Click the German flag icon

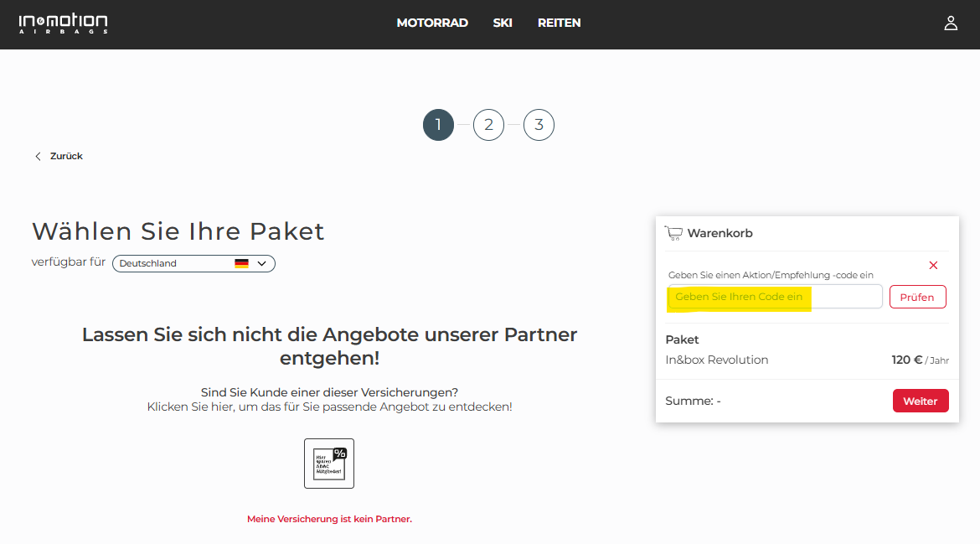pos(241,263)
